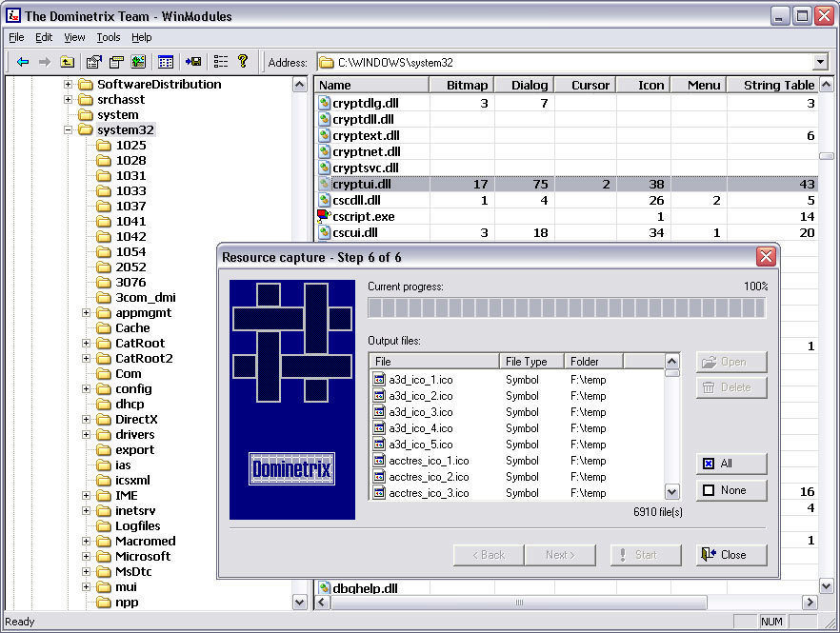Click the Dominetrix logo in dialog
Screen dimensions: 840x633
(292, 469)
